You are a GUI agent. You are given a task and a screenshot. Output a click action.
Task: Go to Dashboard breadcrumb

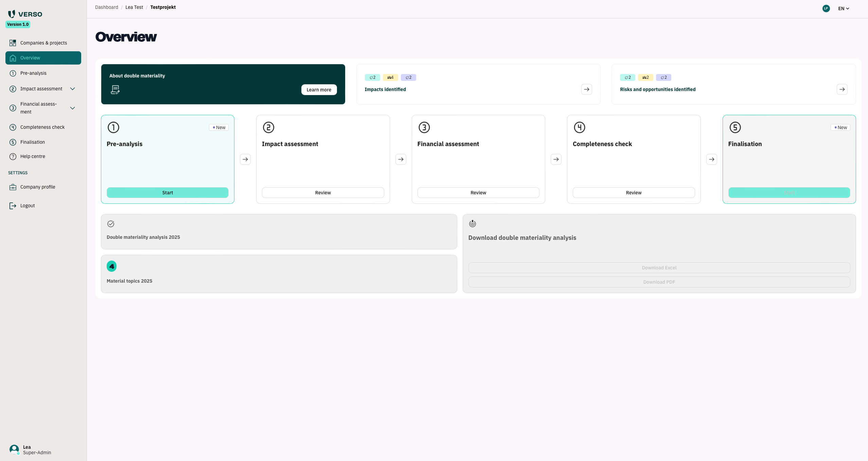107,7
